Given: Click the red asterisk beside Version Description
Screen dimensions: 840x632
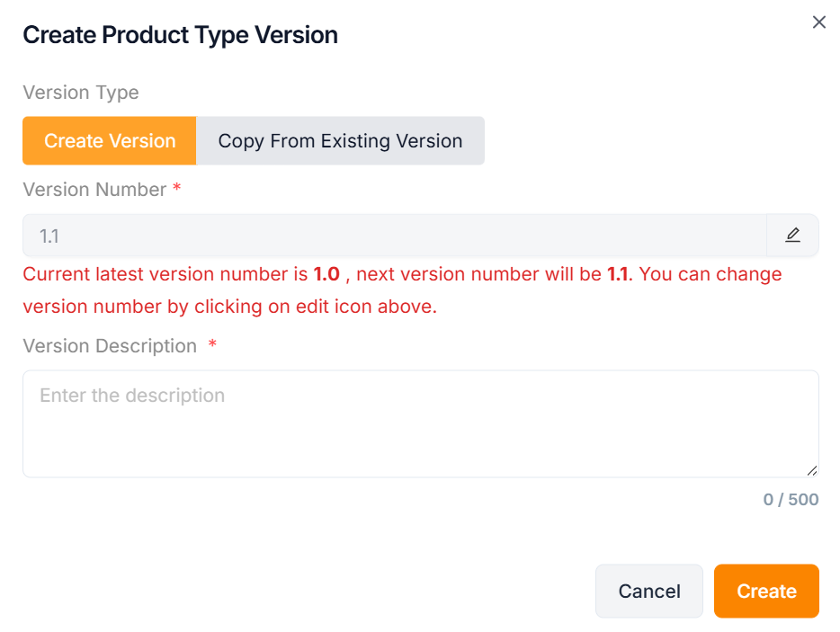Looking at the screenshot, I should tap(212, 345).
